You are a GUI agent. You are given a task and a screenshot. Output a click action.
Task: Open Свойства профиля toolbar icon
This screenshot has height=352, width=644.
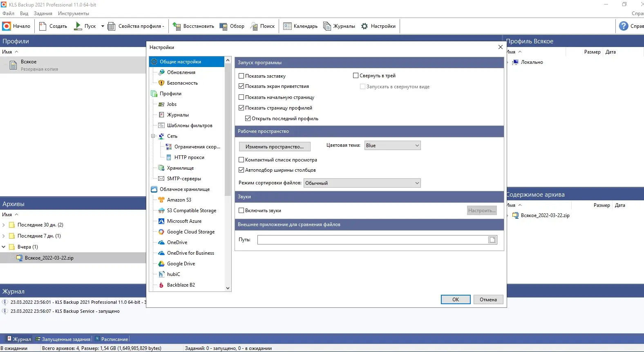111,26
